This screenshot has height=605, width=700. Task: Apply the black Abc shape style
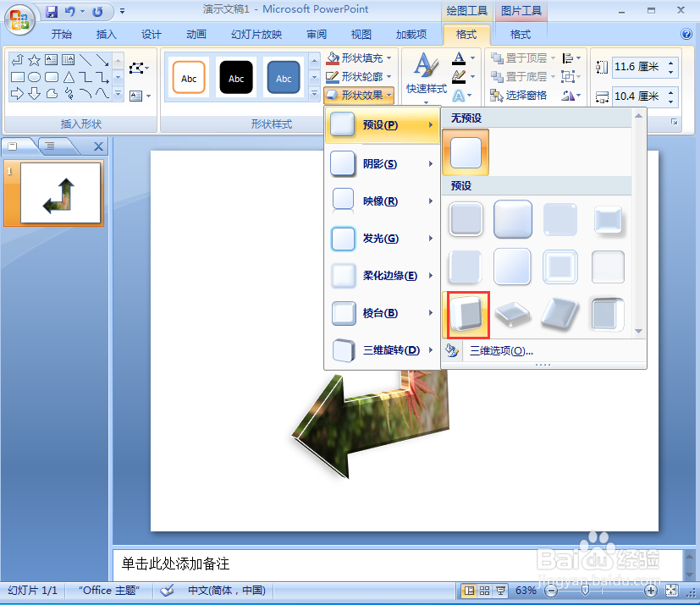236,78
